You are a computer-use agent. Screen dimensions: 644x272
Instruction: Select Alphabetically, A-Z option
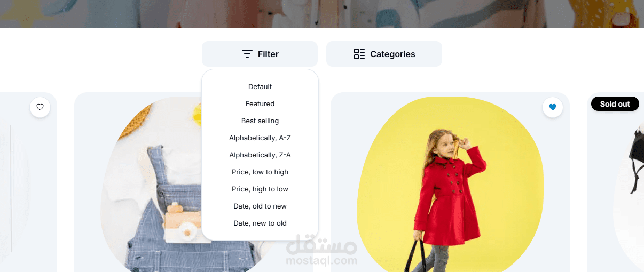pos(260,138)
